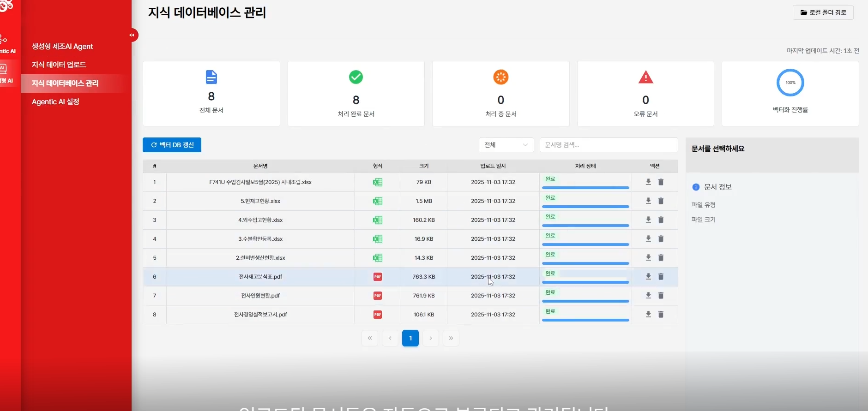Screen dimensions: 868x411
Task: Go to 지식 데이터 업로드 menu
Action: click(59, 65)
